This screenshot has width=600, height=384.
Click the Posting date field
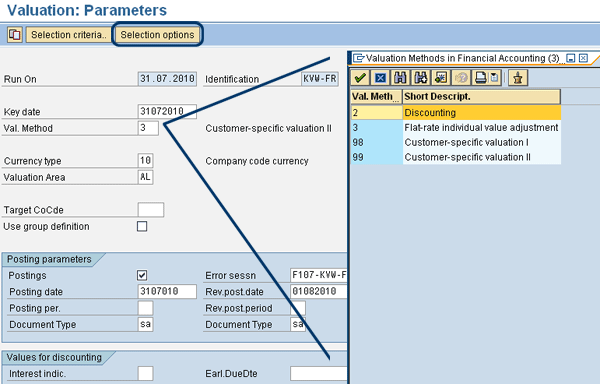167,291
